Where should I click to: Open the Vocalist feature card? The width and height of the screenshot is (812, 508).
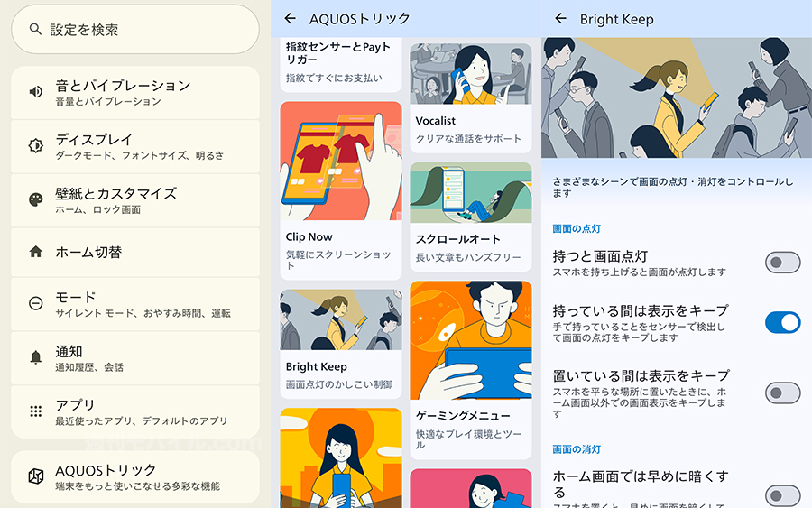(x=470, y=97)
